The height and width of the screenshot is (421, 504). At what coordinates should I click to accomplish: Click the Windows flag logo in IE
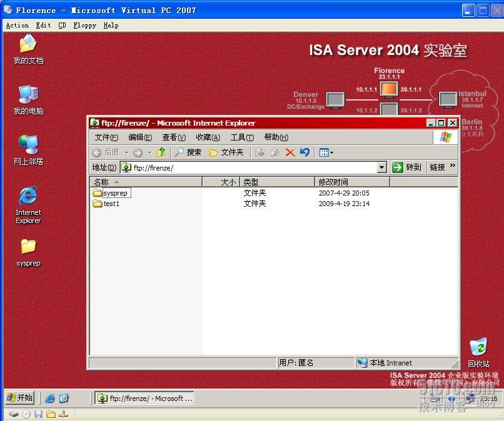click(445, 137)
